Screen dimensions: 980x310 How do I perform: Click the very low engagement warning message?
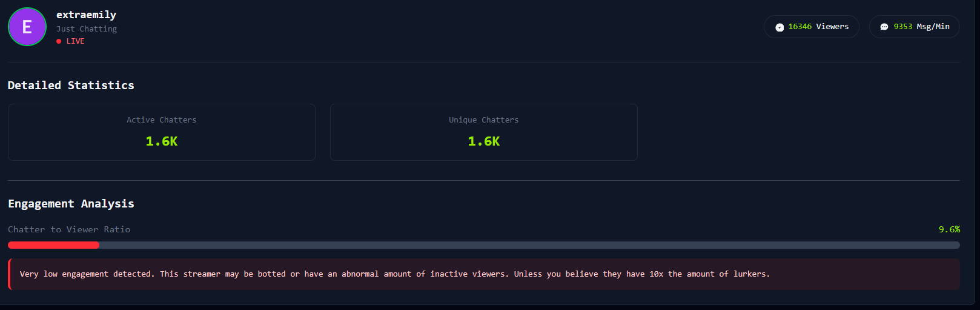pyautogui.click(x=484, y=274)
